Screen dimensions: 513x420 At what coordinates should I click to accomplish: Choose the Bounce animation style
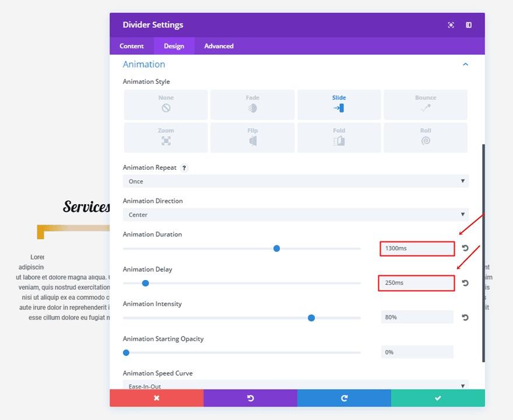click(426, 104)
